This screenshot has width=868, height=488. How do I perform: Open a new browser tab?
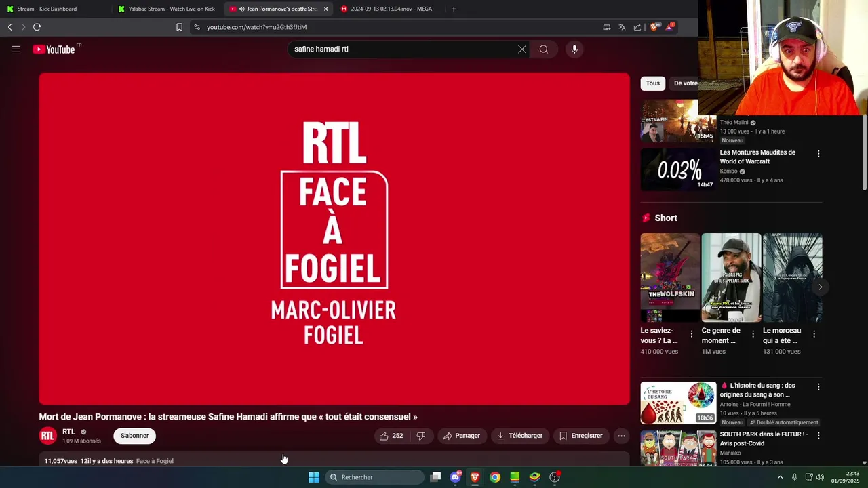[454, 9]
